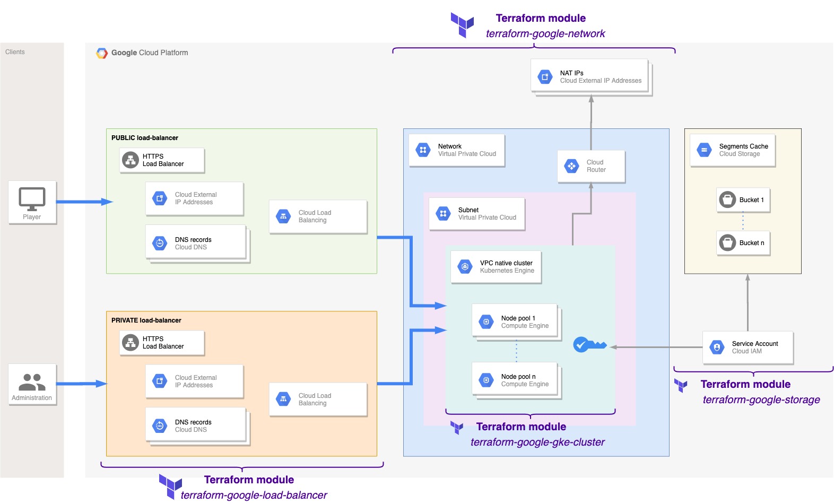Click the 'terraform-google-gke-cluster' label
The image size is (834, 504).
(x=537, y=442)
